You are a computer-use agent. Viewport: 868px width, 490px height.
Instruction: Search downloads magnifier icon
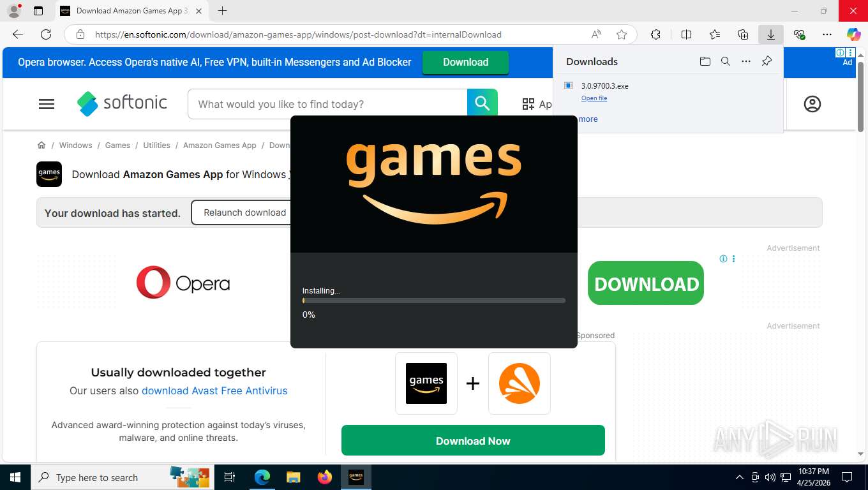coord(726,61)
